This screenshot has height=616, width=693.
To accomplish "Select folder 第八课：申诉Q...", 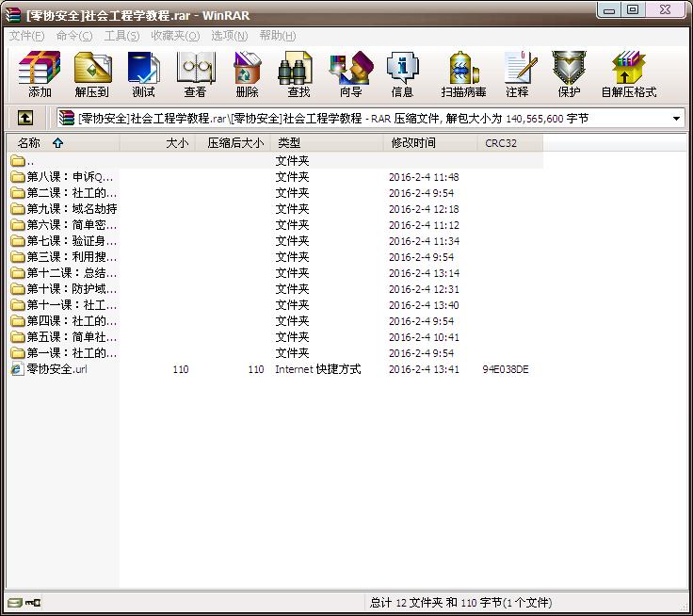I will (x=62, y=177).
